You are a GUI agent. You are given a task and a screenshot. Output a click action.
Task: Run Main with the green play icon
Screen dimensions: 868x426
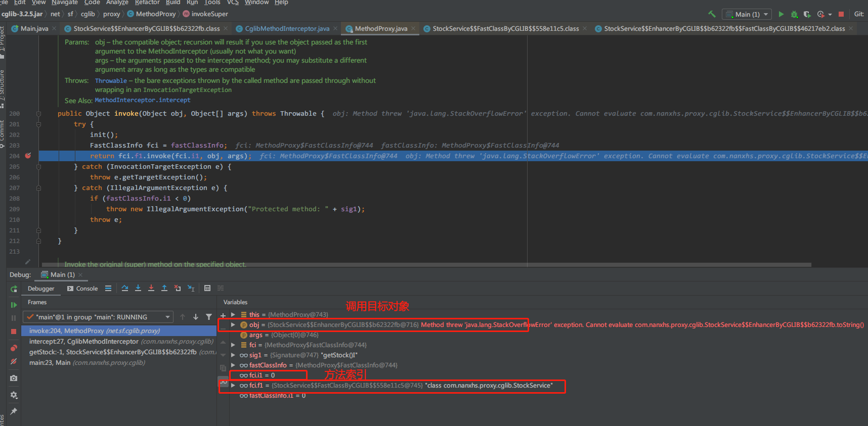tap(781, 14)
